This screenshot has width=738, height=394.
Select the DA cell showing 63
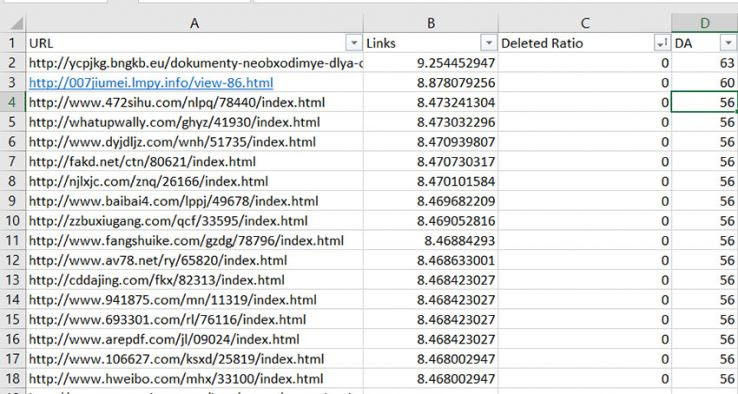(x=705, y=63)
